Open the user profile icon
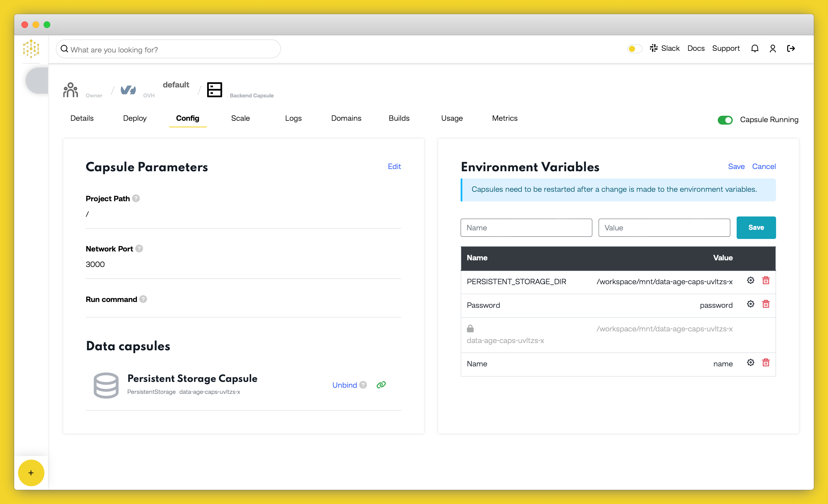This screenshot has width=828, height=504. (x=772, y=49)
